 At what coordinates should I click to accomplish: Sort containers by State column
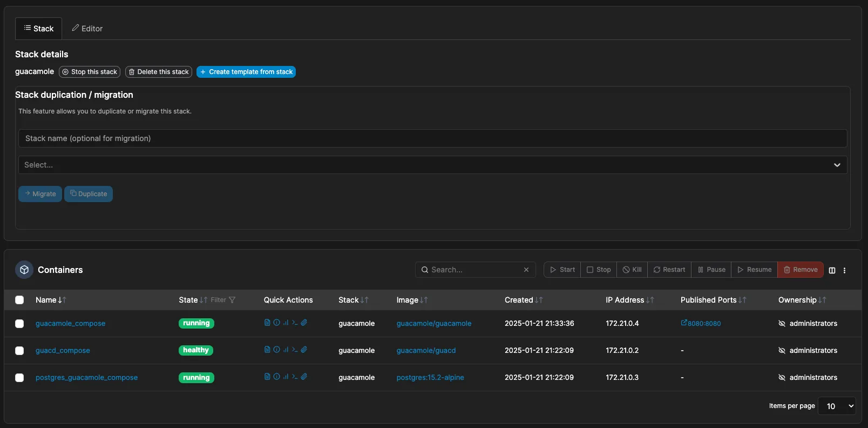(193, 300)
